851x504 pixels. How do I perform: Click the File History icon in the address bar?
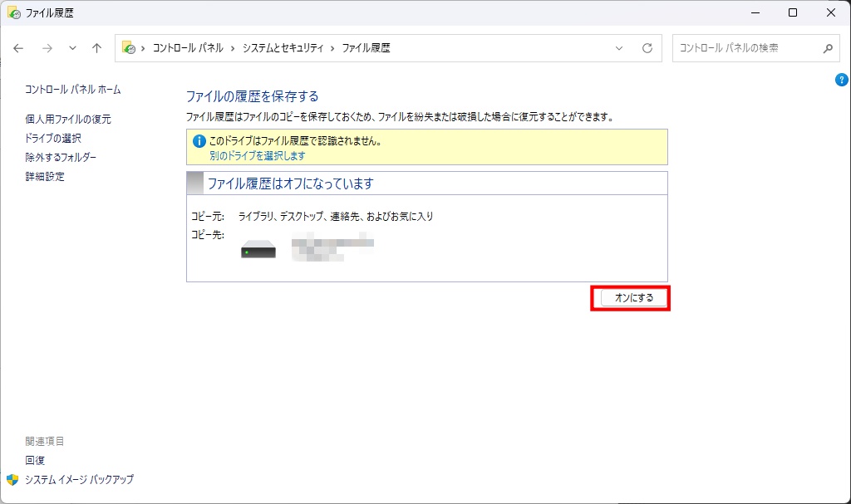(x=129, y=48)
